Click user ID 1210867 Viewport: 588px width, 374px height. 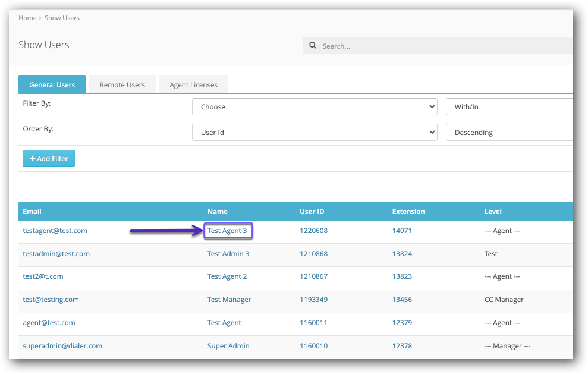[313, 276]
